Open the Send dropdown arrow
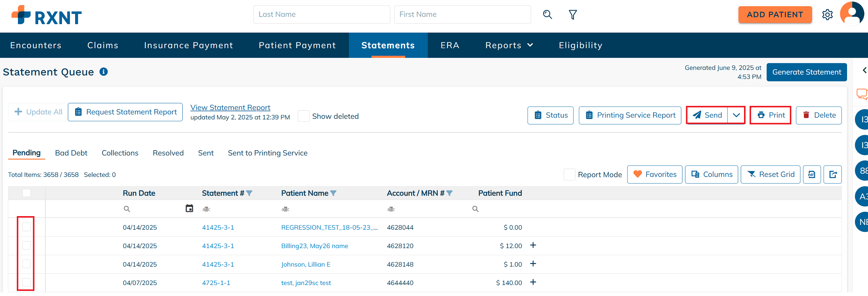The width and height of the screenshot is (868, 296). click(x=736, y=115)
